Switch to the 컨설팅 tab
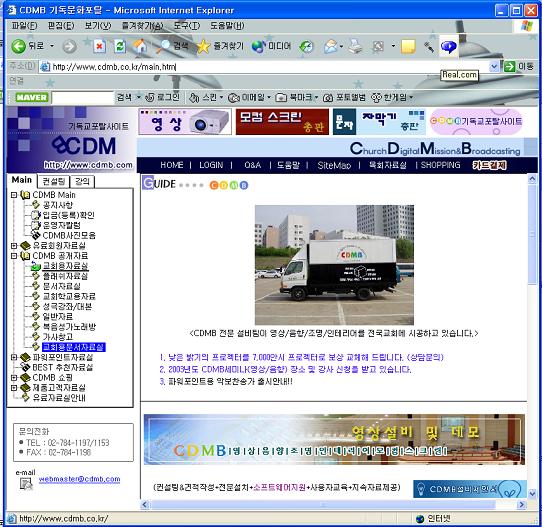This screenshot has height=527, width=542. pos(54,181)
